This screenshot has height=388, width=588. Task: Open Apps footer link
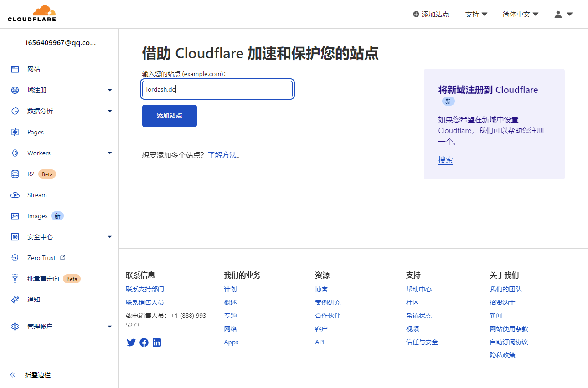click(x=231, y=342)
